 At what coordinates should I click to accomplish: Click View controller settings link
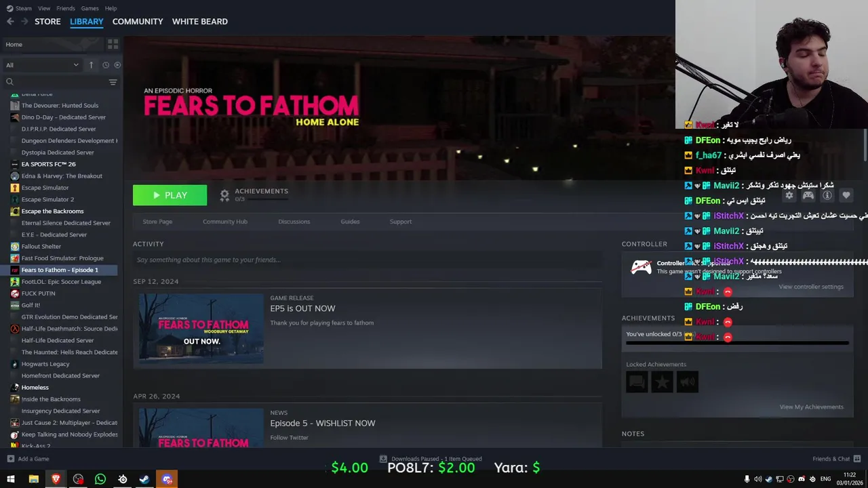(811, 287)
